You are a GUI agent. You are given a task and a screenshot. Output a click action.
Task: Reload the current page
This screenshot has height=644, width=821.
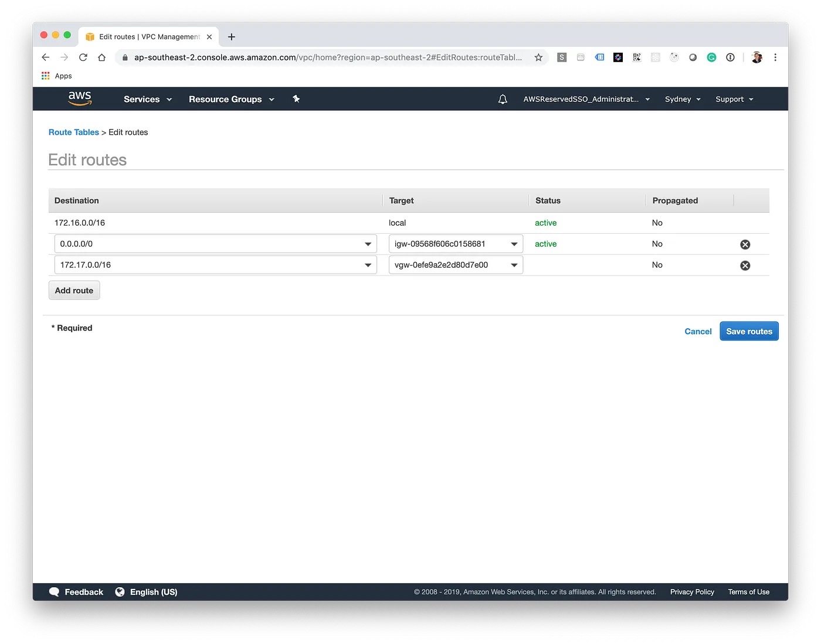click(83, 57)
